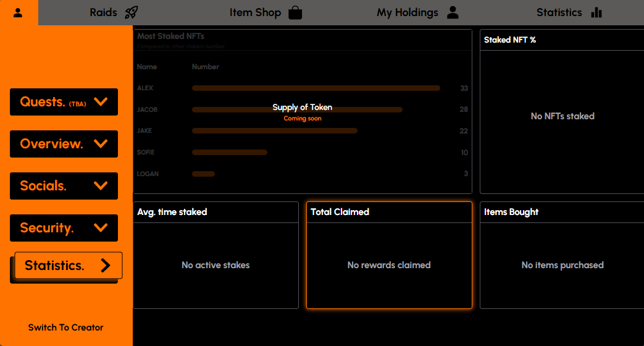Open the Raids tab

[103, 12]
